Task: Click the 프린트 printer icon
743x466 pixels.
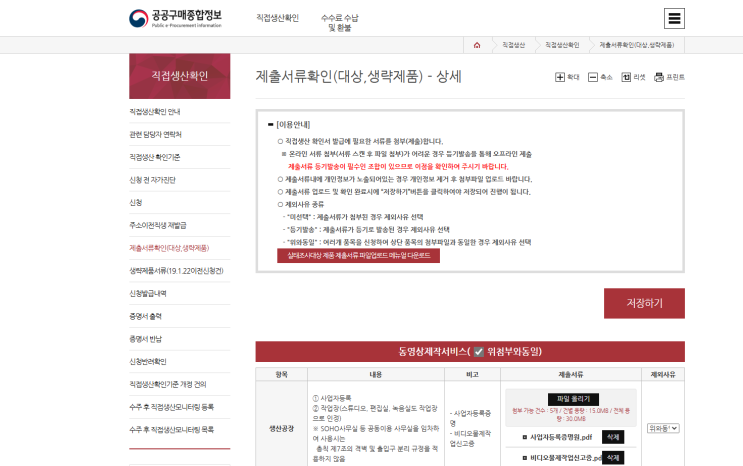Action: point(659,77)
